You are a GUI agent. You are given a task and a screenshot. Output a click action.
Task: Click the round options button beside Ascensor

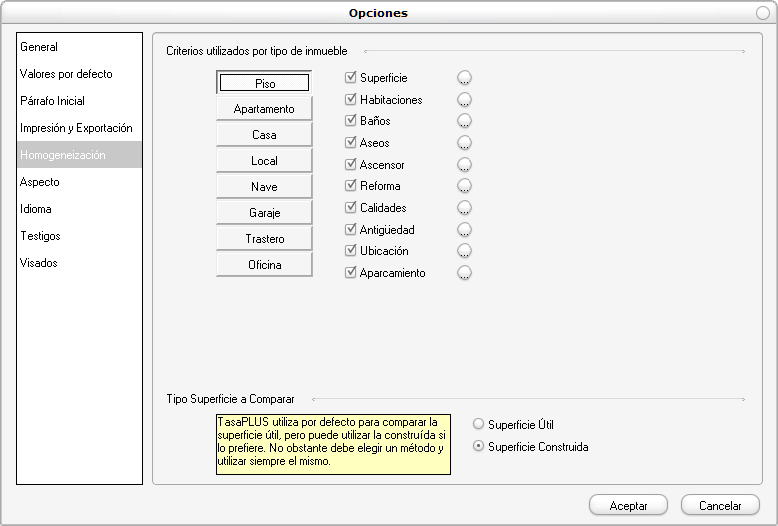(464, 165)
